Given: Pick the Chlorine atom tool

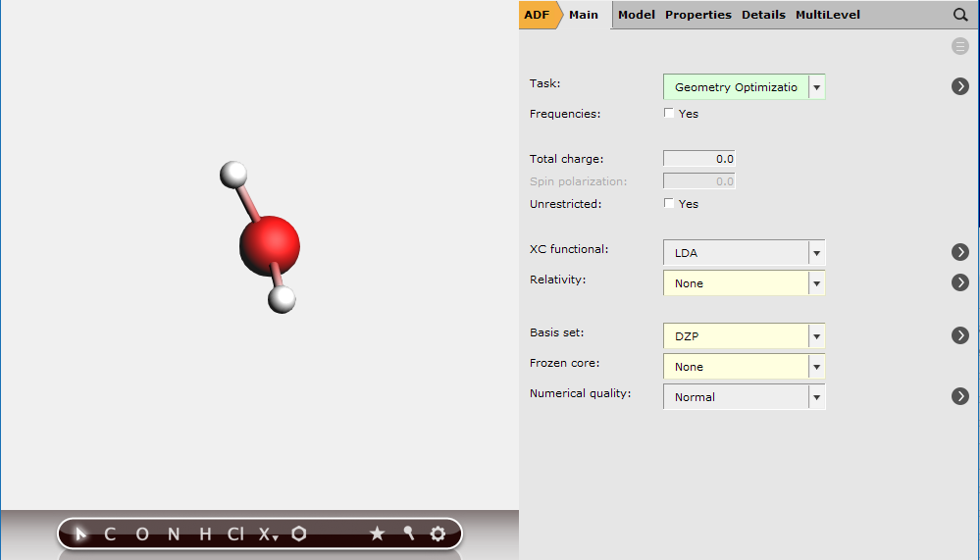Looking at the screenshot, I should pyautogui.click(x=235, y=534).
